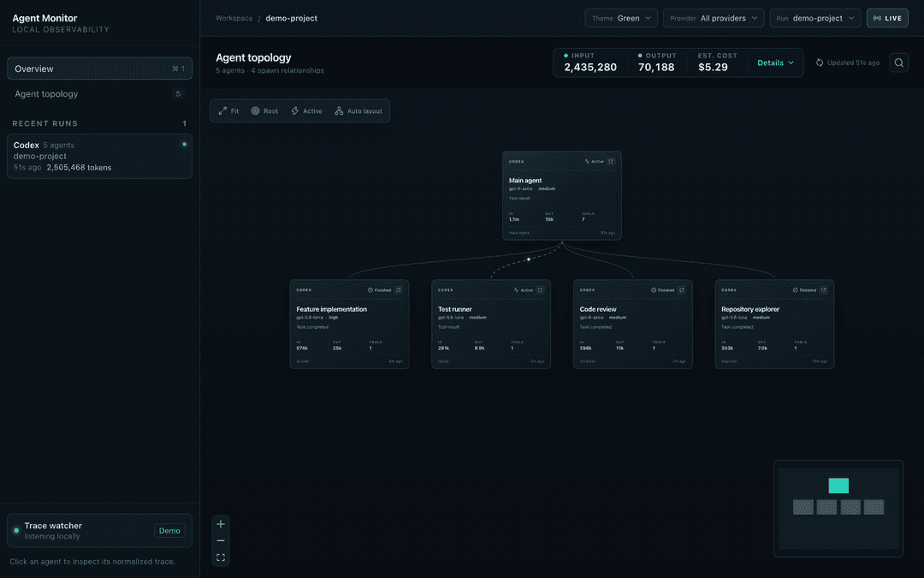This screenshot has width=924, height=578.
Task: Select Agent topology in the sidebar
Action: tap(99, 94)
